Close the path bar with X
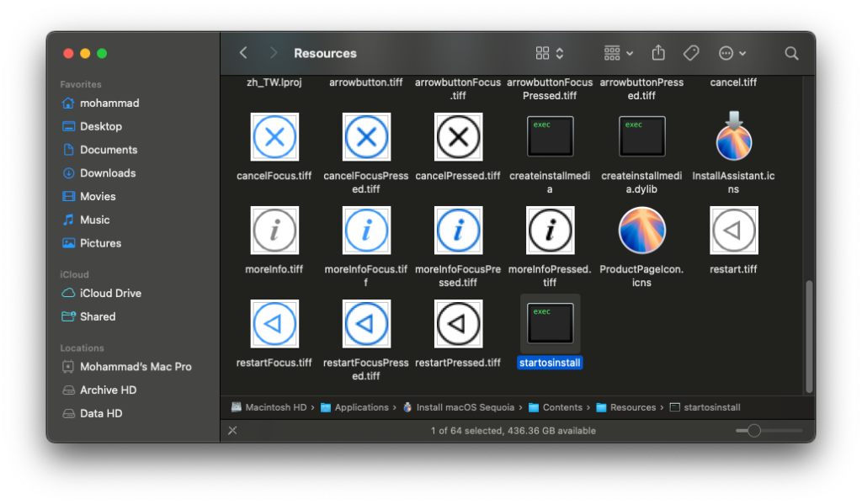 232,430
